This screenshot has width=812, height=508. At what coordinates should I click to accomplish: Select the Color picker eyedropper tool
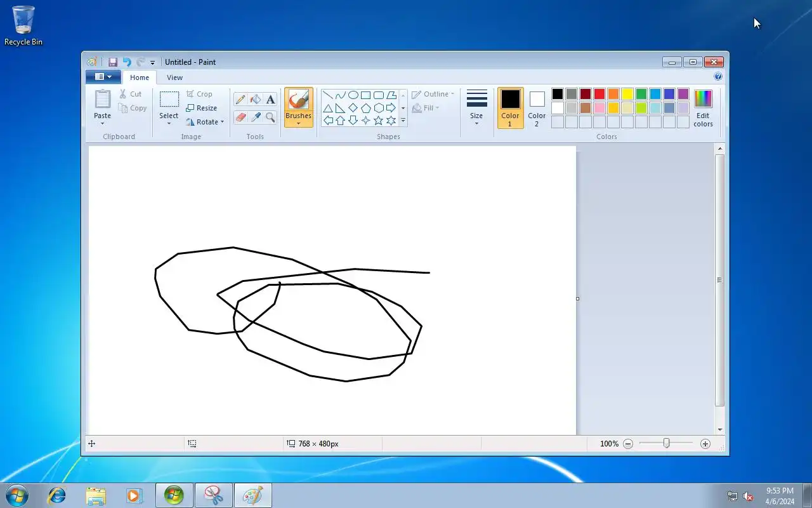256,117
